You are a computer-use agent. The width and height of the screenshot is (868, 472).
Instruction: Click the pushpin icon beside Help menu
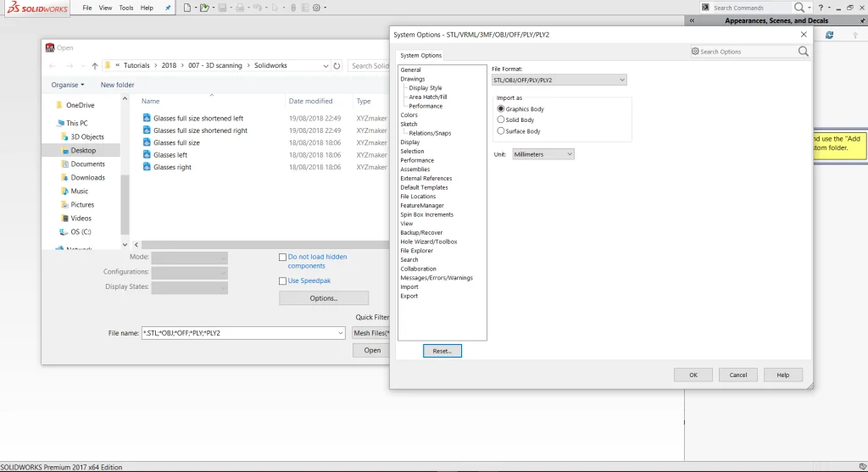coord(167,8)
